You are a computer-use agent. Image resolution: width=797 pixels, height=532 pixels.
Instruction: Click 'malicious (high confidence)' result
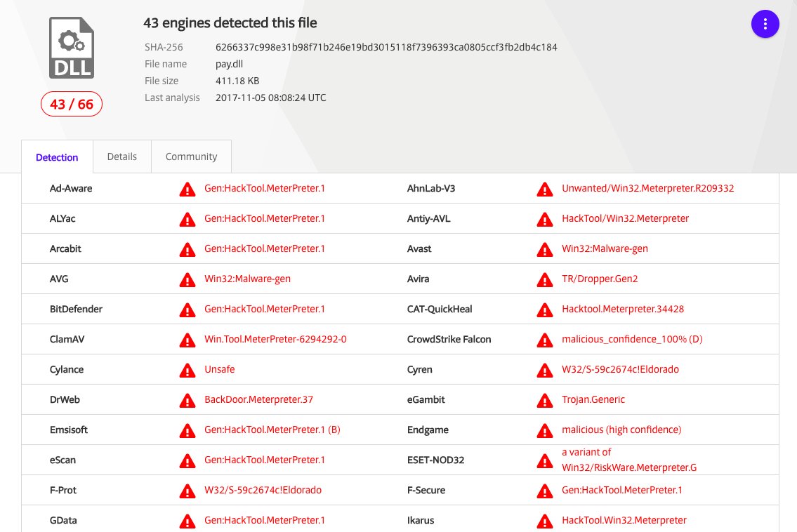click(x=621, y=430)
